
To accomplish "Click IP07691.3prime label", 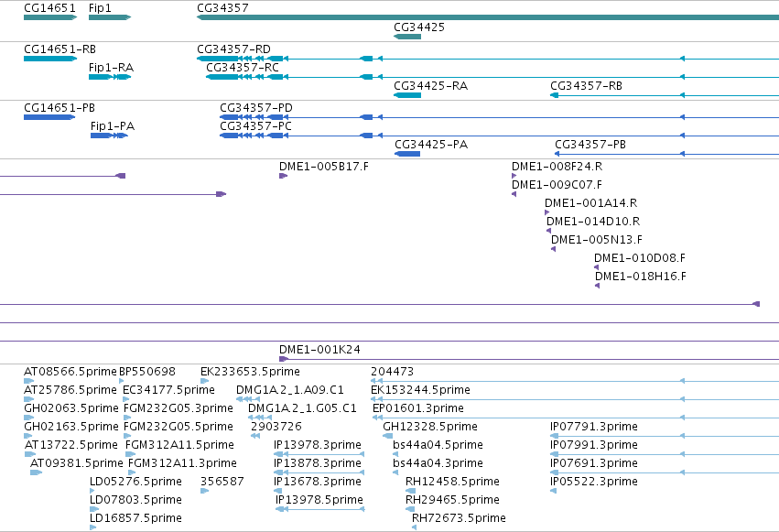I will pyautogui.click(x=594, y=463).
